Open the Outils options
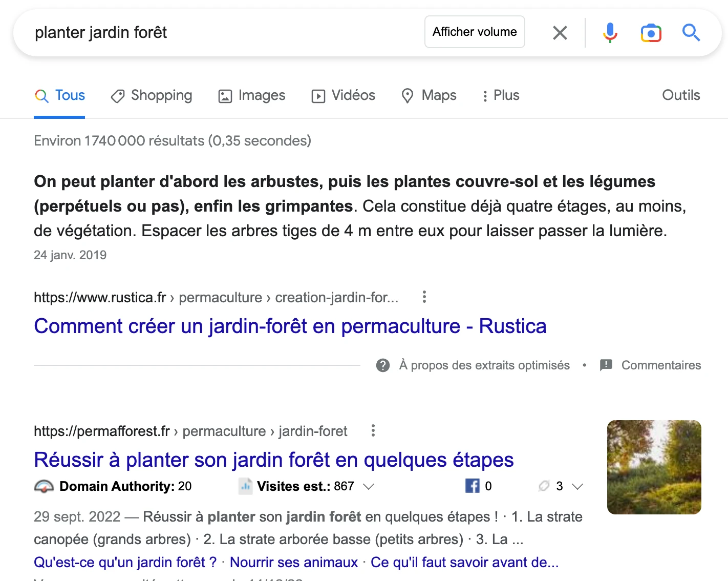728x581 pixels. click(681, 95)
